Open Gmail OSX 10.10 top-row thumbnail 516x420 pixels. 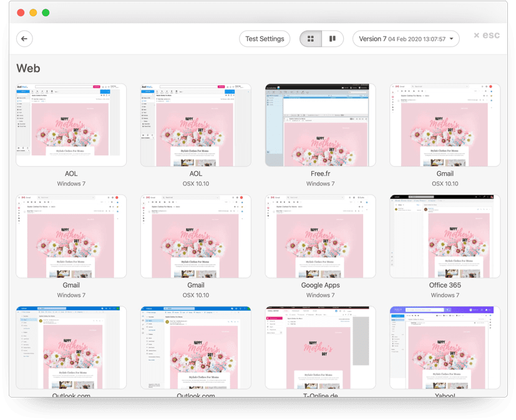[445, 125]
